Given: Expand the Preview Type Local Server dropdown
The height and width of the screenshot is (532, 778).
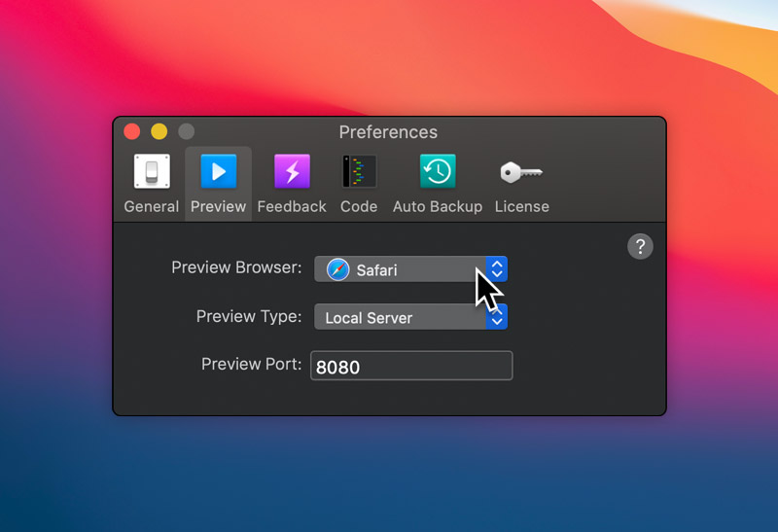Looking at the screenshot, I should click(x=410, y=317).
